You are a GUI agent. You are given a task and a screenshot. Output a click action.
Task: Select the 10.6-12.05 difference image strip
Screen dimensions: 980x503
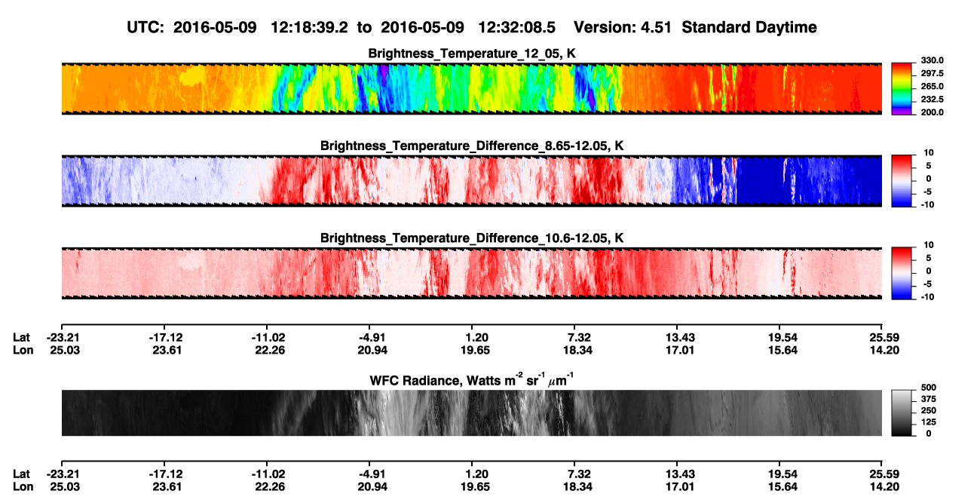[x=472, y=273]
